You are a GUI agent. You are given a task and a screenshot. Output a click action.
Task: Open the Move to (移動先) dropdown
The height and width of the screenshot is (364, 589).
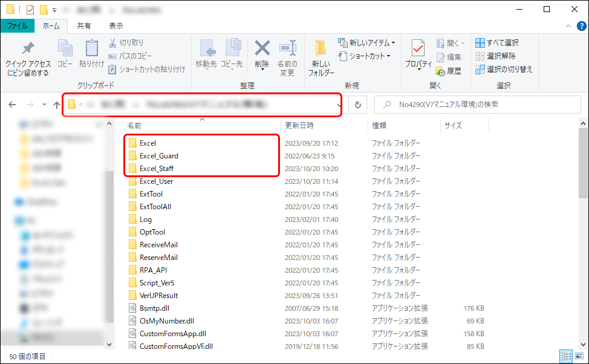(206, 54)
